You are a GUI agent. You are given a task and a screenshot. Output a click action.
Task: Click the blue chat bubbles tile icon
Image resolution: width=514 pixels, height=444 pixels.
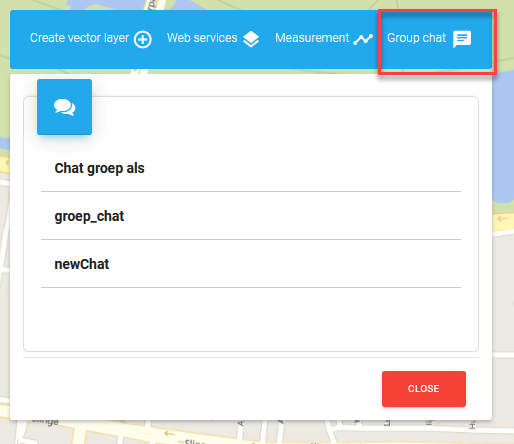pyautogui.click(x=64, y=107)
